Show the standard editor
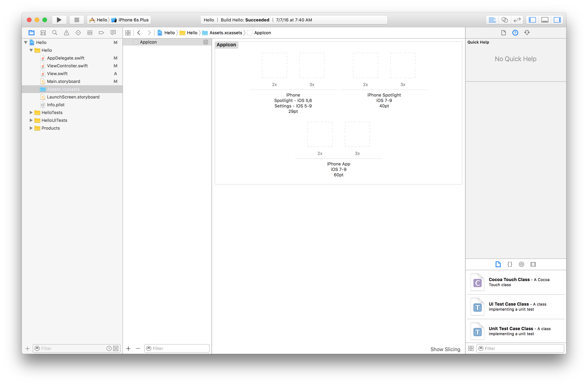Image resolution: width=588 pixels, height=385 pixels. 492,20
